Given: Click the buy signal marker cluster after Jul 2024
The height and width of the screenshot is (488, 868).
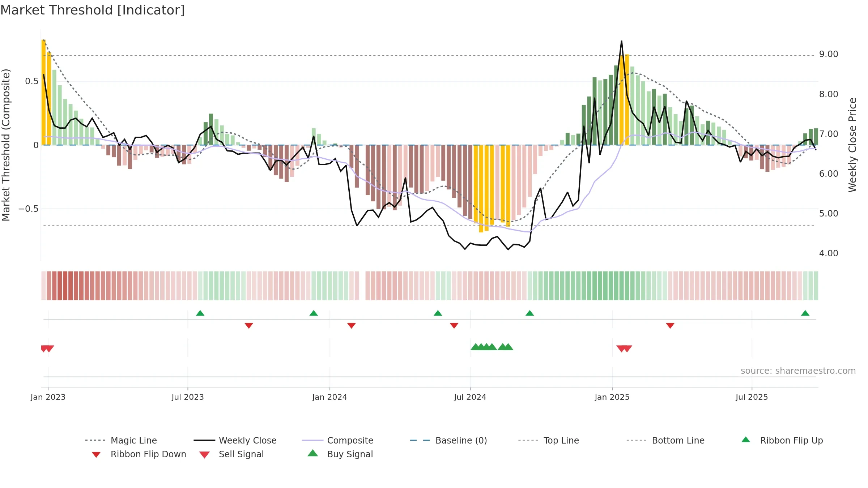Looking at the screenshot, I should 492,347.
